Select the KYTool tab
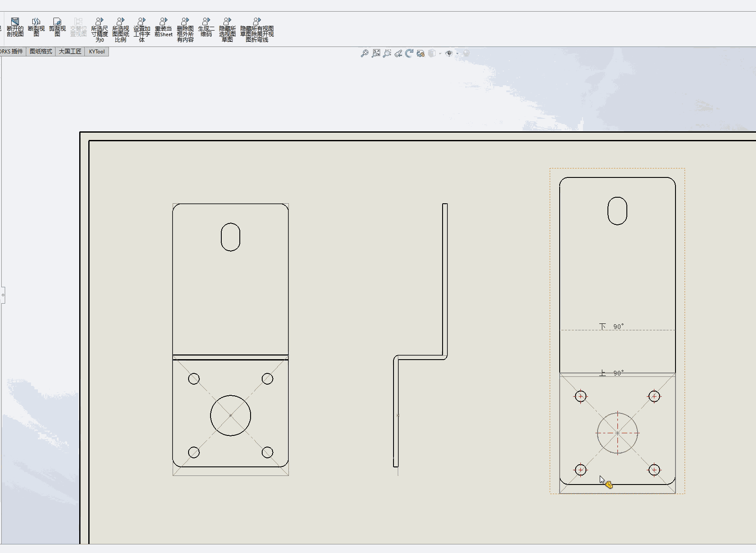 tap(97, 52)
